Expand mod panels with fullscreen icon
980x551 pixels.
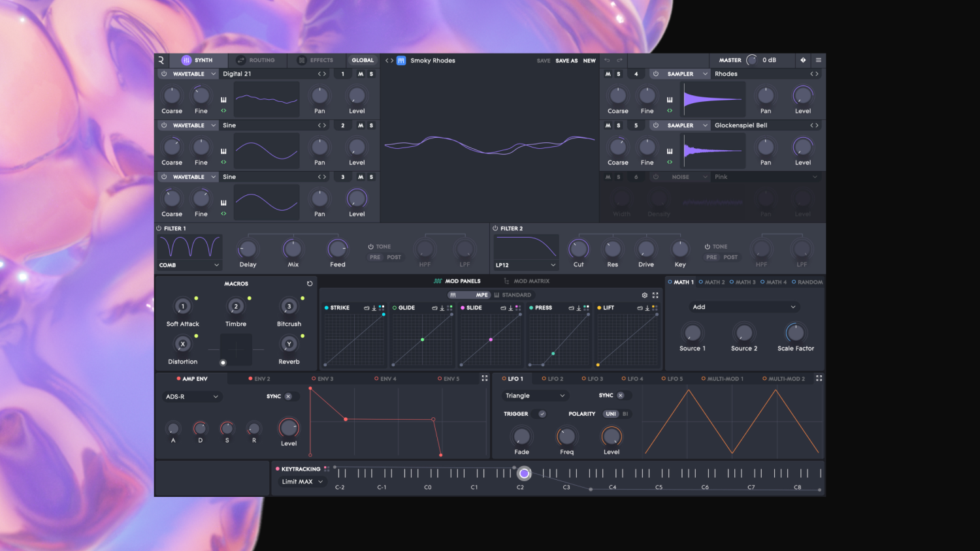point(655,295)
